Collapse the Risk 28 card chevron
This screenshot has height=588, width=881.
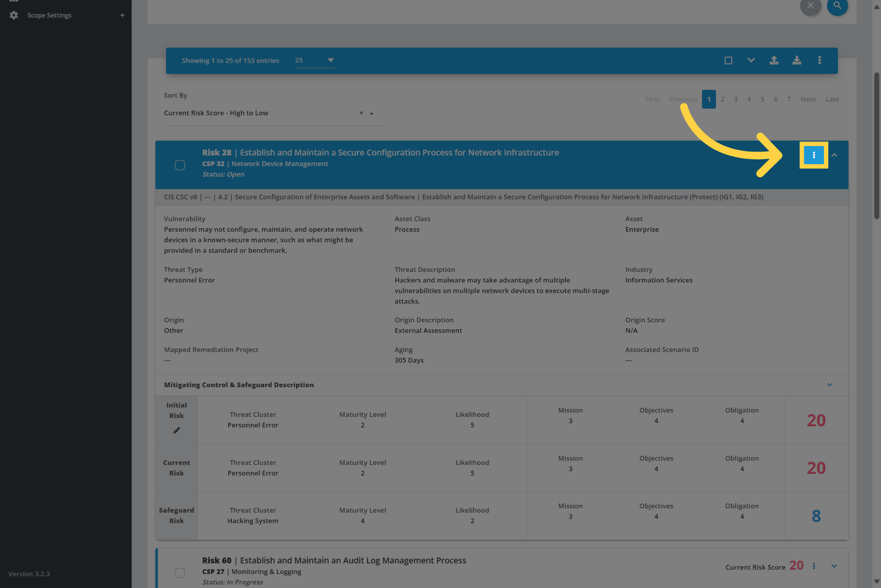pyautogui.click(x=834, y=155)
